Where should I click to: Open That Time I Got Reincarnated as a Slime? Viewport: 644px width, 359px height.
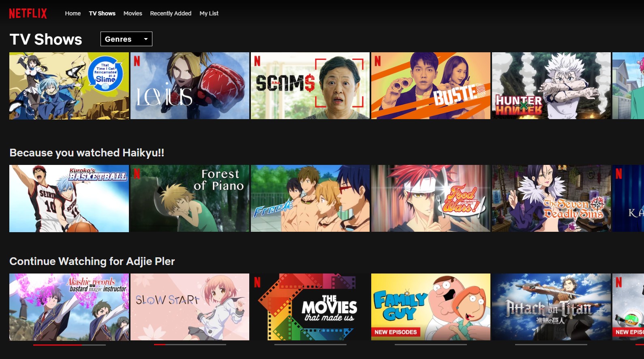(x=69, y=85)
